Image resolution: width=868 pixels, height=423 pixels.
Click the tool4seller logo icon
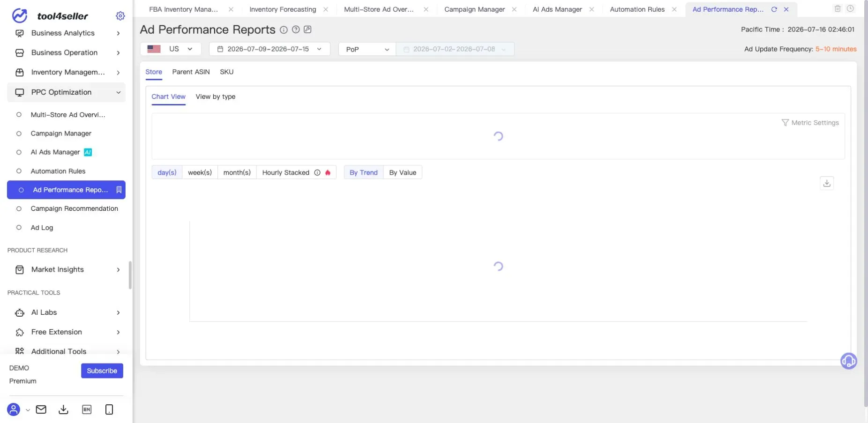click(x=20, y=15)
